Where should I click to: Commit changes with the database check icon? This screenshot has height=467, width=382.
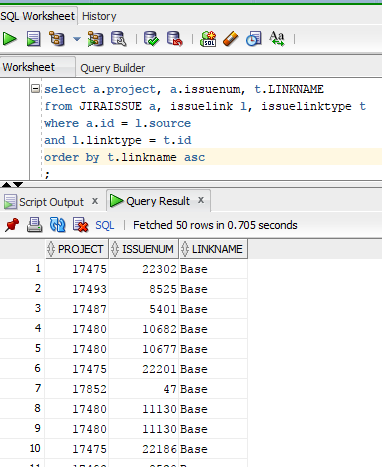tap(151, 39)
